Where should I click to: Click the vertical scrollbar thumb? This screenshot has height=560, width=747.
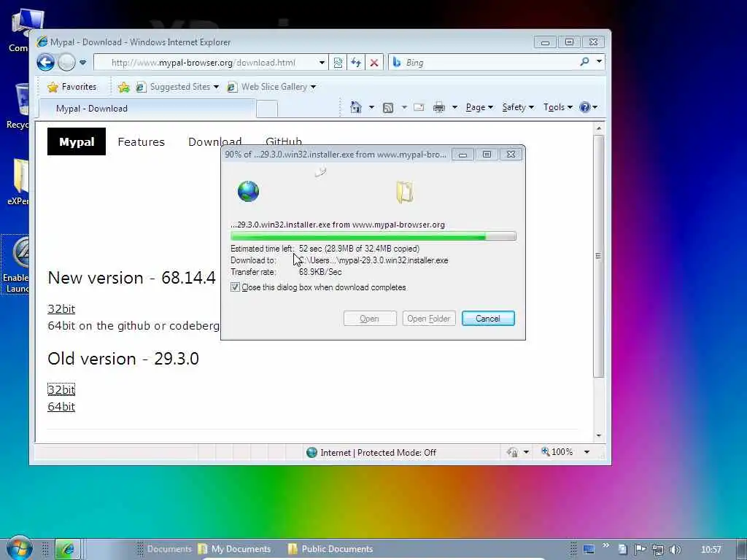pyautogui.click(x=599, y=256)
